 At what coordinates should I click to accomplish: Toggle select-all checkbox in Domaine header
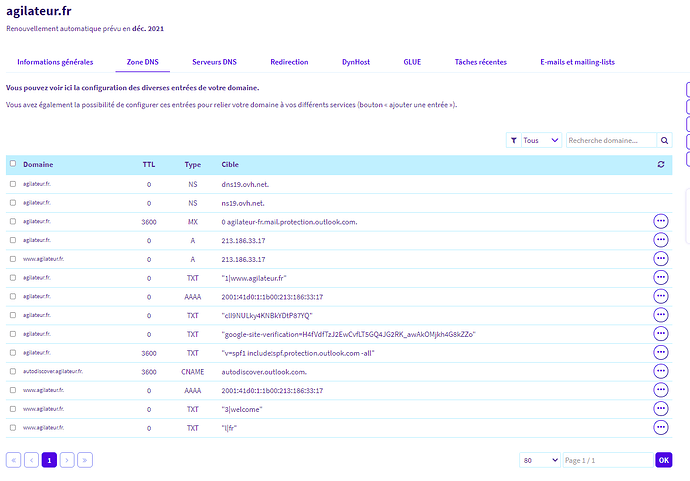[13, 163]
